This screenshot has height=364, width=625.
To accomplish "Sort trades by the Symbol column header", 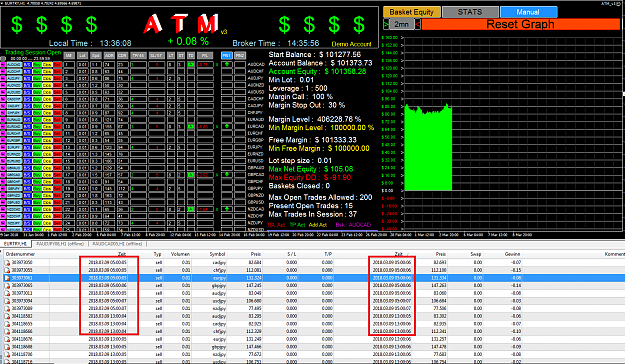I will point(217,254).
